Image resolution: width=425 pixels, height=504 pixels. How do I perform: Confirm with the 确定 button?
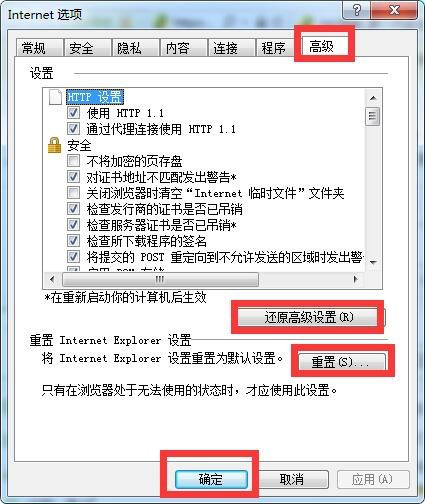[x=211, y=479]
